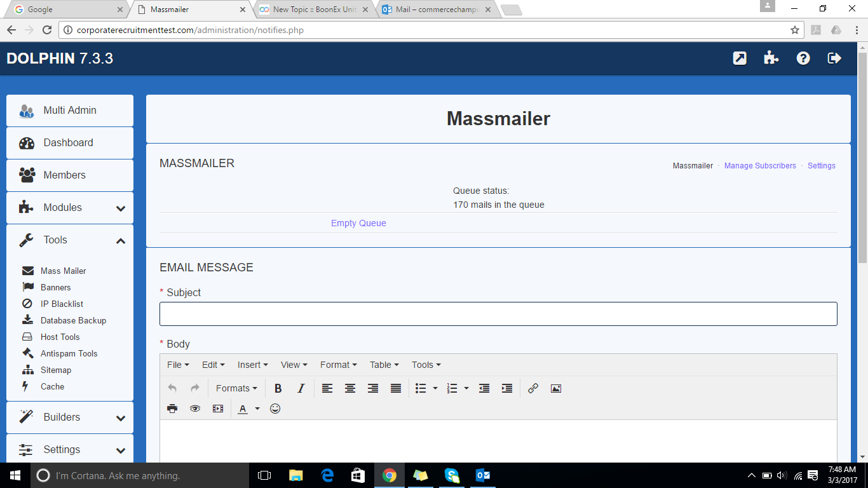Click the insert link icon

[533, 388]
